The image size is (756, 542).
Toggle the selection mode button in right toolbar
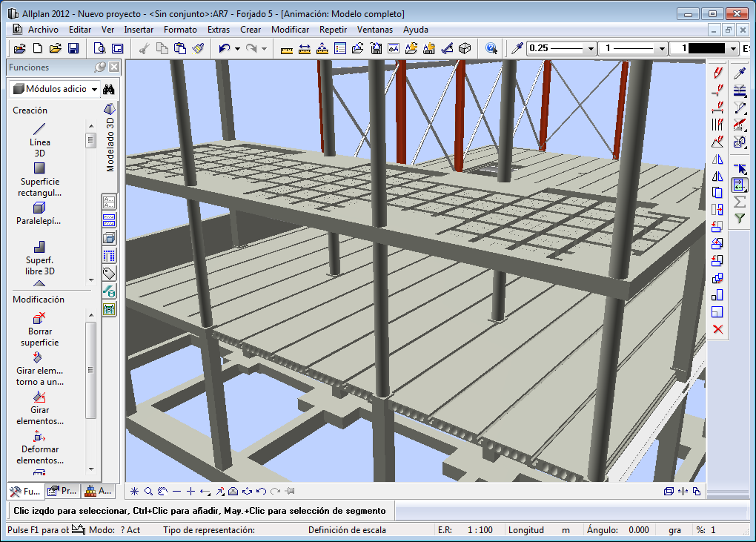pyautogui.click(x=739, y=185)
